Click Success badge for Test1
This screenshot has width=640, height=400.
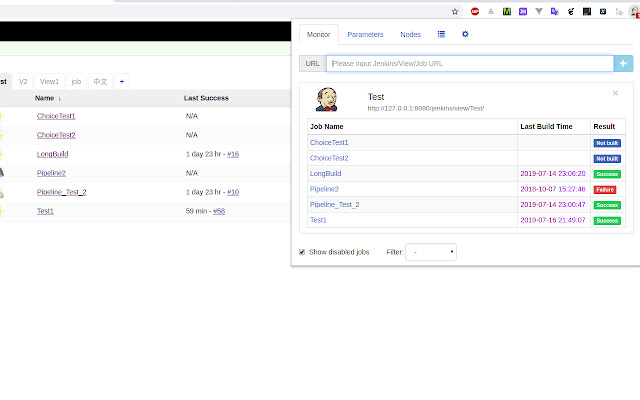click(607, 221)
